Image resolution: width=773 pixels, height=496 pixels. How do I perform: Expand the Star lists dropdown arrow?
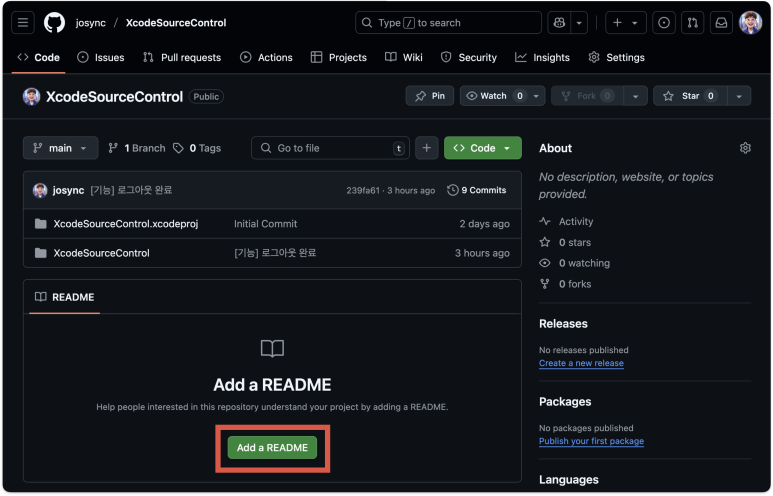pyautogui.click(x=739, y=96)
